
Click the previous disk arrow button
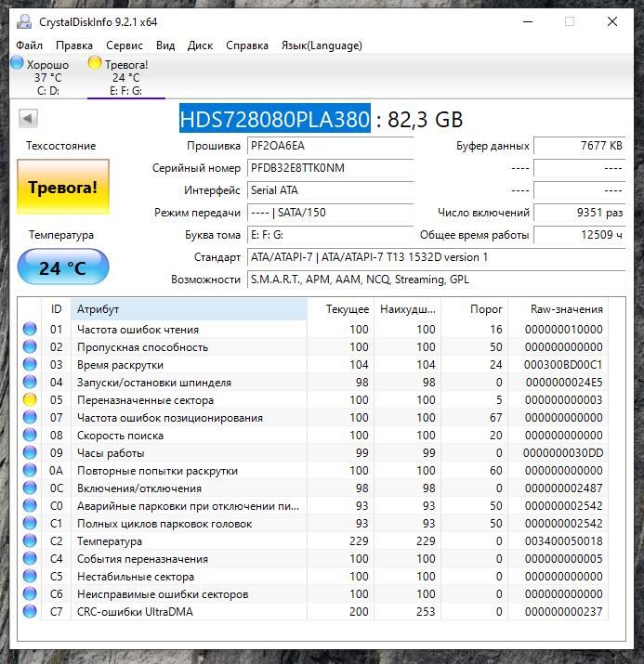point(28,119)
